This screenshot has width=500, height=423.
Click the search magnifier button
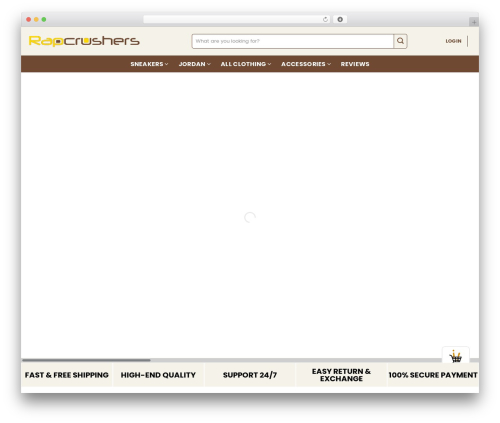400,41
